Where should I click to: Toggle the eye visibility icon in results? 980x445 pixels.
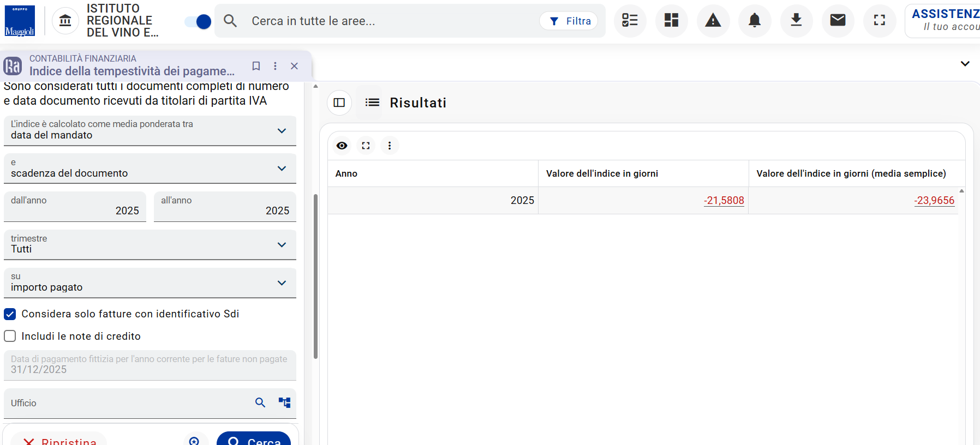click(342, 146)
